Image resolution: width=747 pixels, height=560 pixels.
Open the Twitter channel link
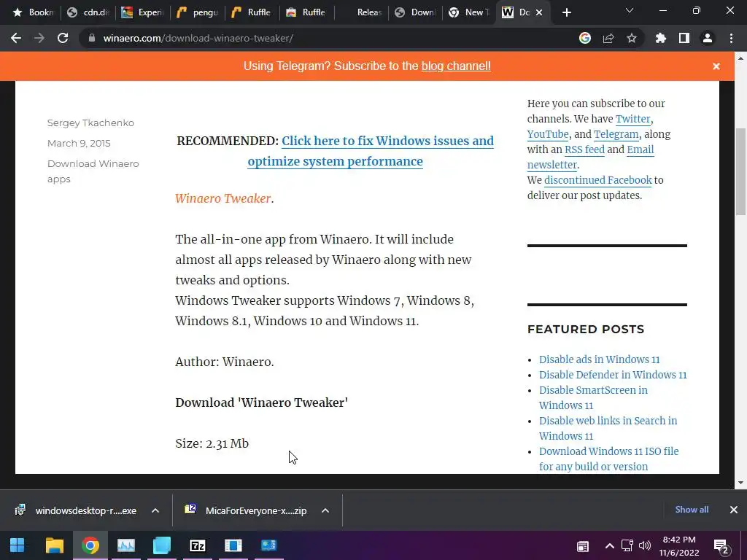[x=632, y=119]
